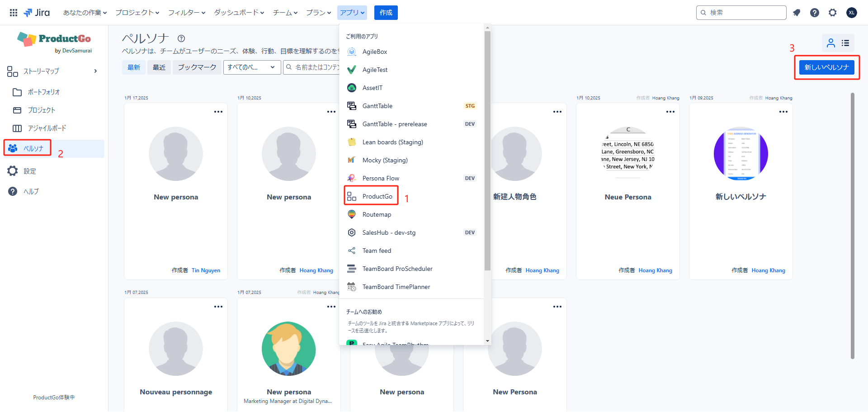This screenshot has width=868, height=412.
Task: Select the 最新 filter toggle
Action: pos(134,67)
